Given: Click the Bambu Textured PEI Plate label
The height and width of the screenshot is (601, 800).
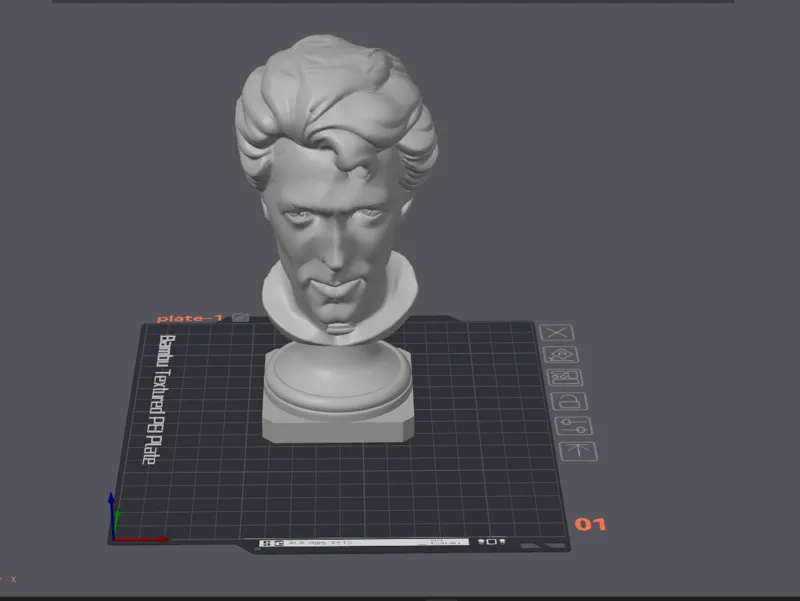Looking at the screenshot, I should (x=159, y=399).
